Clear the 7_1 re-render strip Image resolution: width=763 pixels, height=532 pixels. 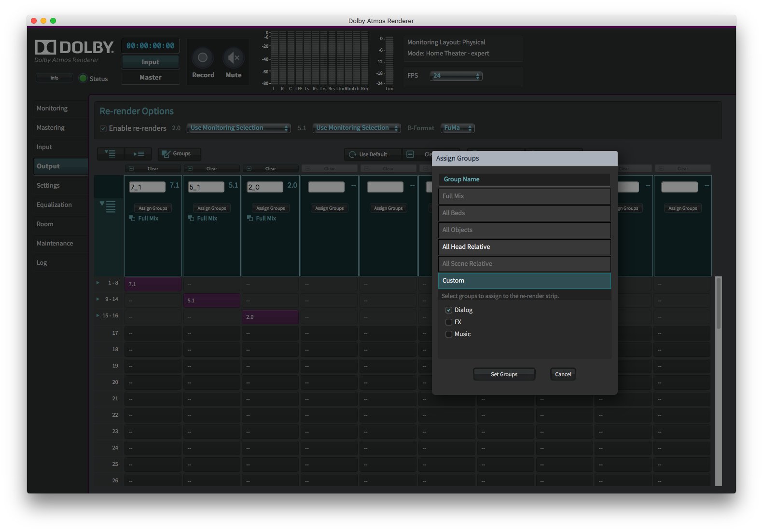tap(153, 168)
